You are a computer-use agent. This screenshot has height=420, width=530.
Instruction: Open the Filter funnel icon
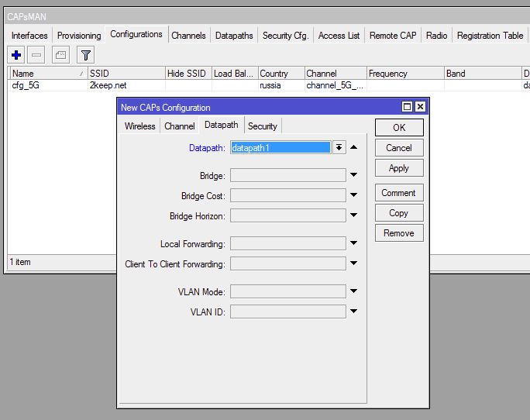85,55
